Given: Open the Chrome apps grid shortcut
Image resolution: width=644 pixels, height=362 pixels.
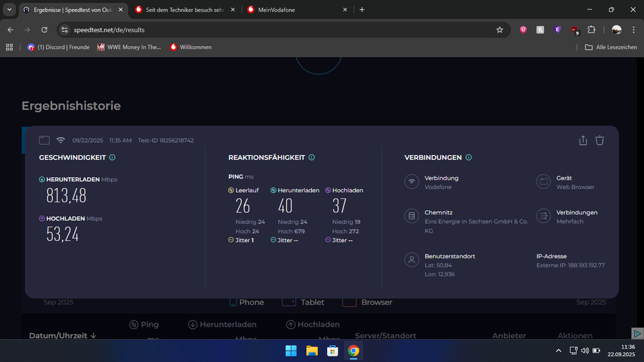Looking at the screenshot, I should pyautogui.click(x=10, y=47).
